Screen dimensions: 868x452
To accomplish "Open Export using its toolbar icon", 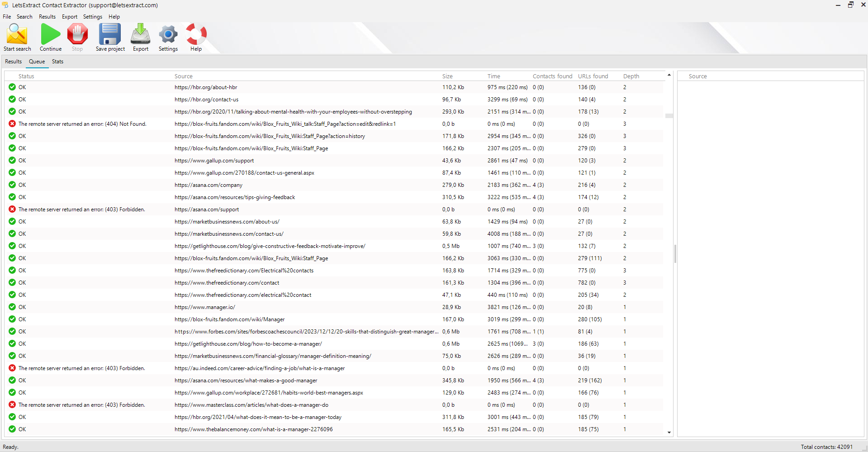I will pos(140,34).
